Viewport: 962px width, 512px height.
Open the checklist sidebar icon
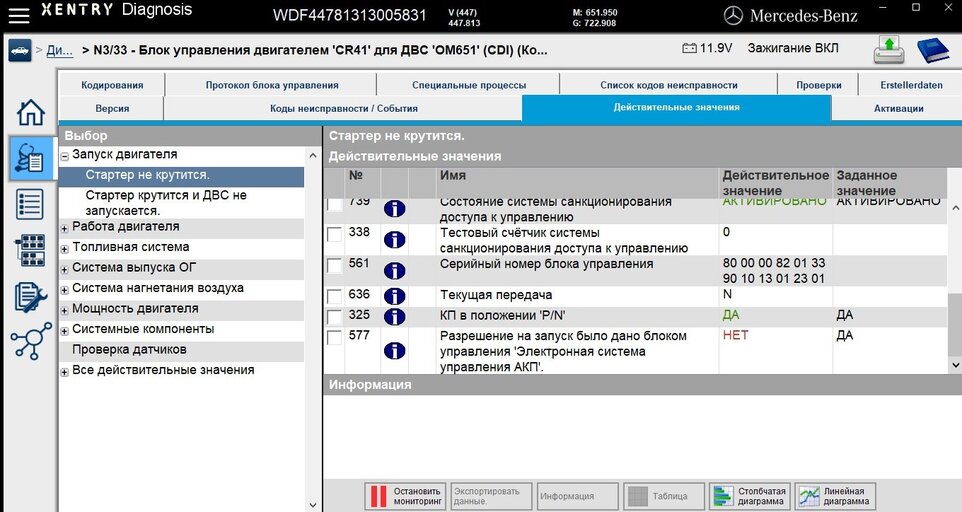tap(31, 204)
